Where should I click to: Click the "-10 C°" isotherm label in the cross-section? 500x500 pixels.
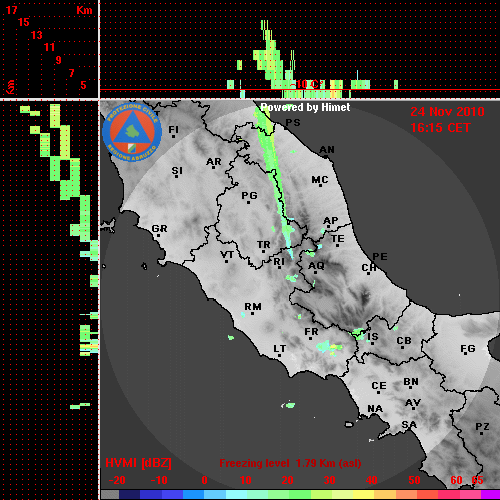[308, 84]
